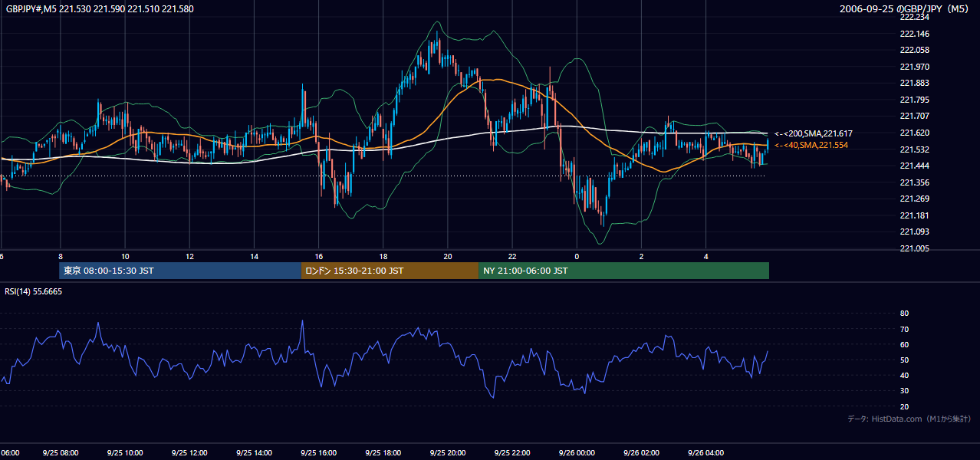Viewport: 980px width, 460px height.
Task: Click price axis label 221.269
Action: click(x=916, y=199)
